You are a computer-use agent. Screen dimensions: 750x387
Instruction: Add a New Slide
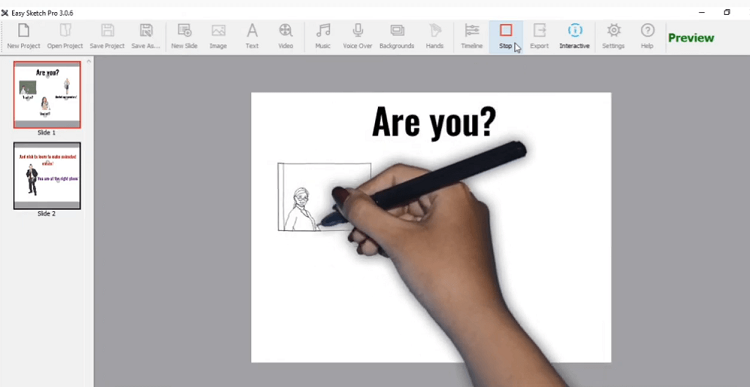pos(184,36)
